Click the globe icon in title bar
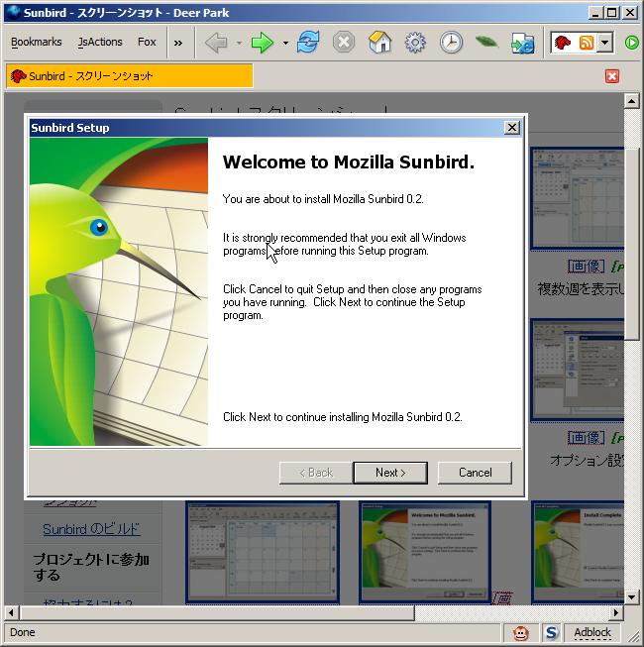Viewport: 644px width, 647px height. pyautogui.click(x=13, y=12)
